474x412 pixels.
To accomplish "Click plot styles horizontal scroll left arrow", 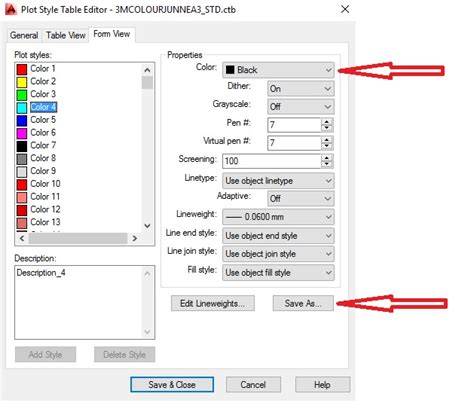I will 22,238.
